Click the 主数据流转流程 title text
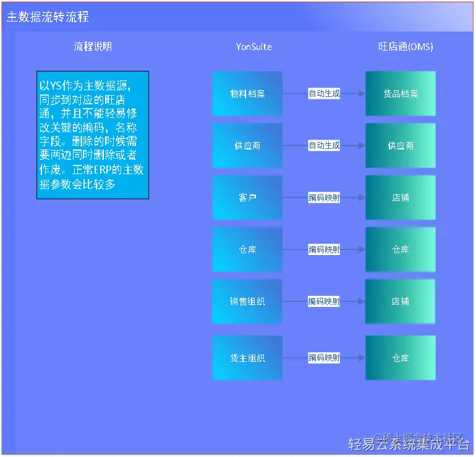The height and width of the screenshot is (457, 476). pos(48,17)
